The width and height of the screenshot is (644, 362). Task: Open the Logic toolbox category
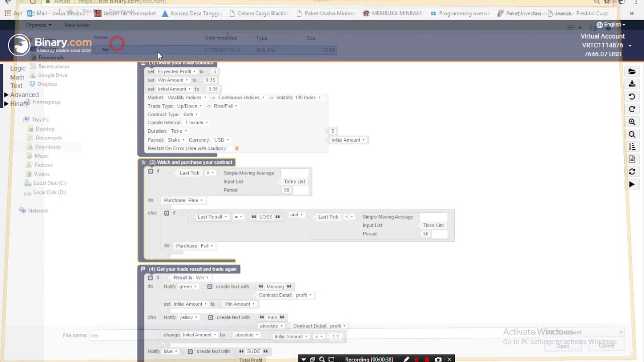[18, 68]
